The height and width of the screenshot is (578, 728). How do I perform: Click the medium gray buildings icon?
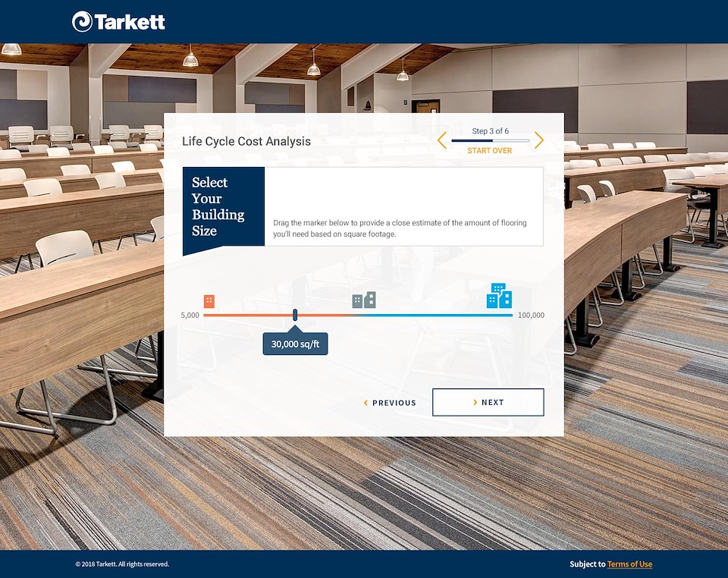tap(364, 300)
